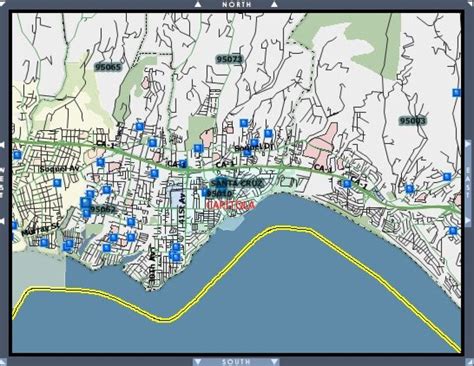The width and height of the screenshot is (474, 366).
Task: Click the 95003 zip code label
Action: click(413, 120)
